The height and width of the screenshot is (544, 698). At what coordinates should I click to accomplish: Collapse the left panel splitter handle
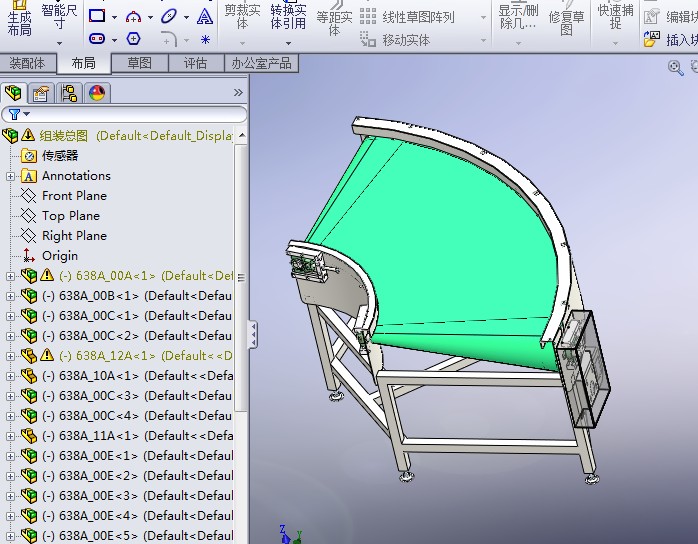[x=253, y=334]
